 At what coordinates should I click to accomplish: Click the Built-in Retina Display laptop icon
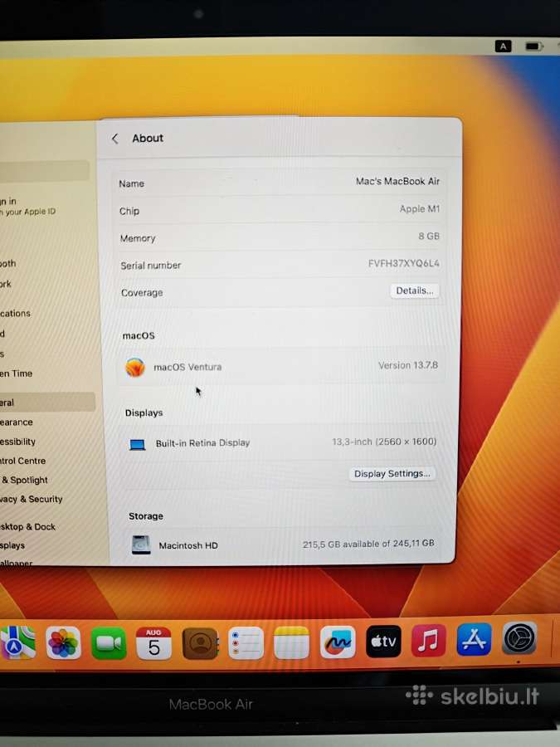click(x=138, y=445)
